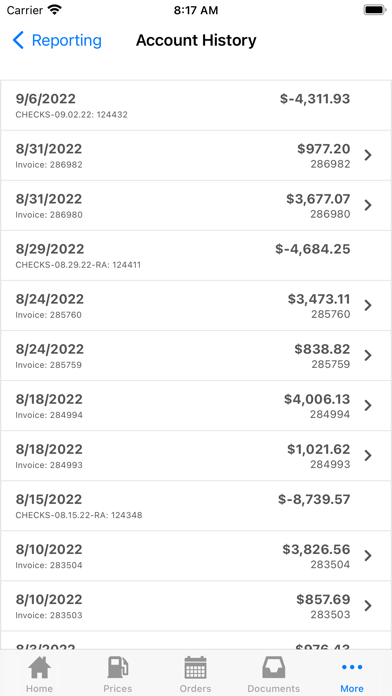
Task: Open the Documents inbox tray icon
Action: pos(273,667)
